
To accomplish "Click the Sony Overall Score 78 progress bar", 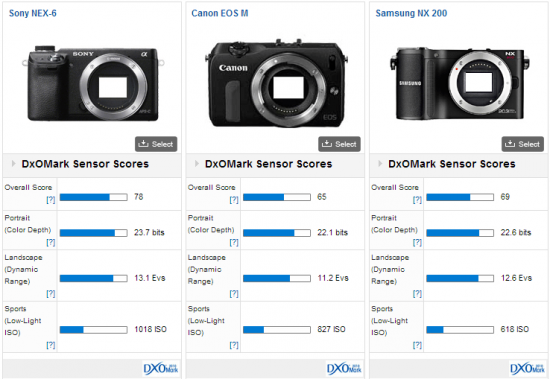I will click(x=94, y=197).
